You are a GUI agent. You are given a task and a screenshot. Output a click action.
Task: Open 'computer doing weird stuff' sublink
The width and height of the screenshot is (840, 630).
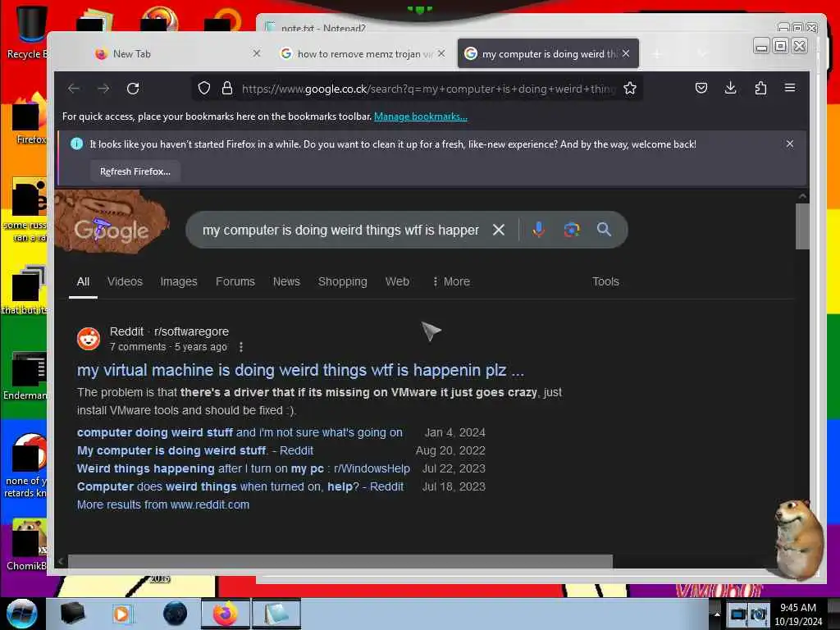(x=240, y=432)
